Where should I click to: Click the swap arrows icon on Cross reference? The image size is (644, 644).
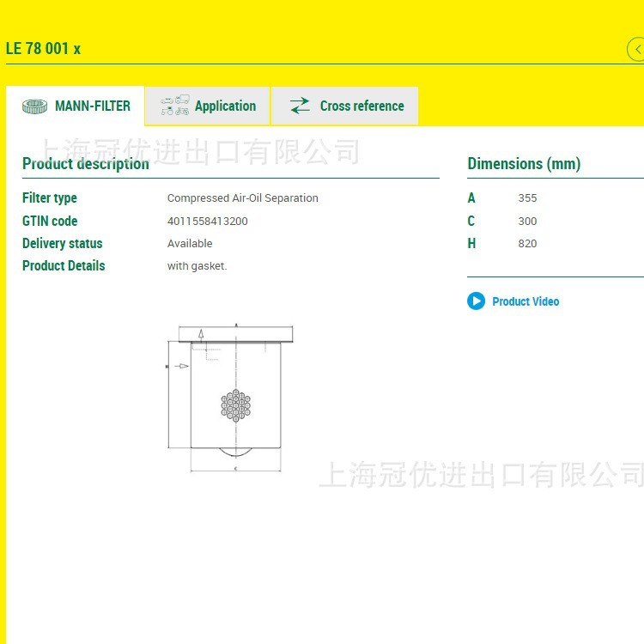[300, 106]
